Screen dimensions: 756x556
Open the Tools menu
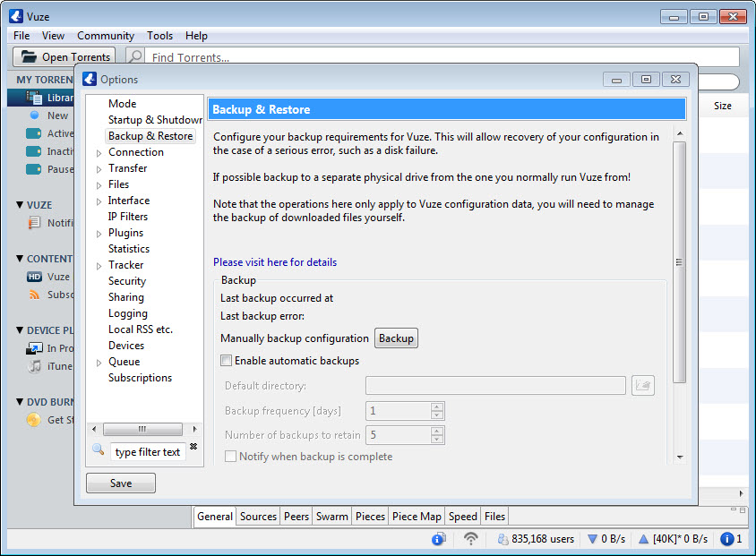click(159, 36)
